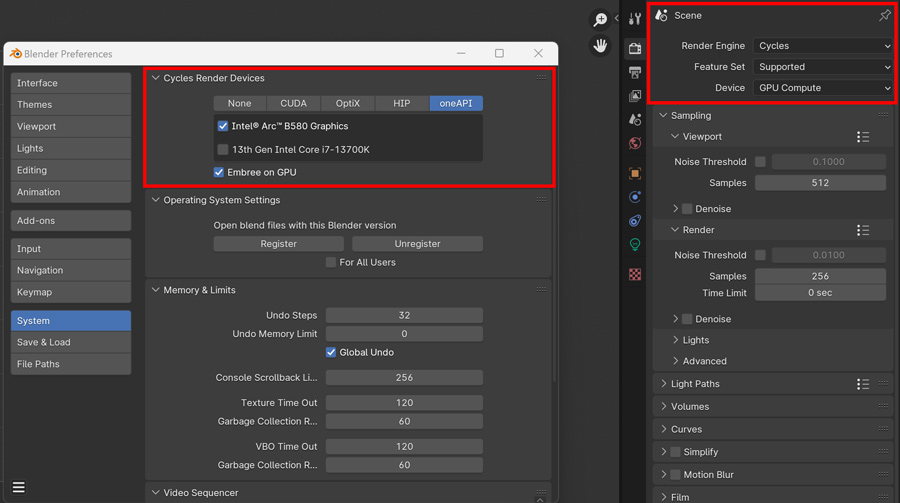
Task: Uncheck Intel Arc B580 Graphics device
Action: pyautogui.click(x=223, y=126)
